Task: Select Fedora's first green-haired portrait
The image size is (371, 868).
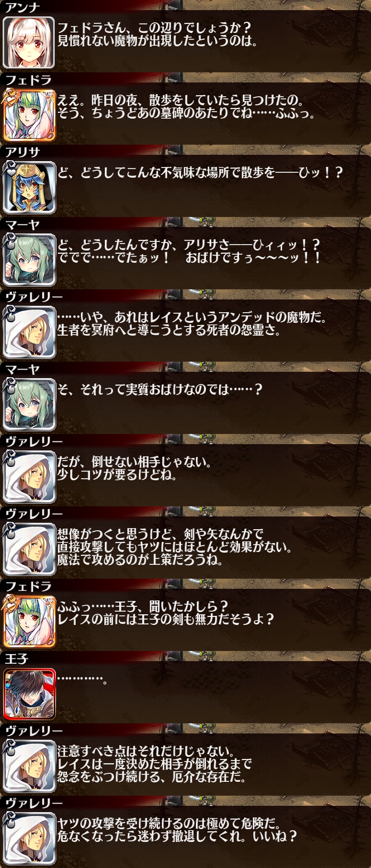Action: [29, 114]
